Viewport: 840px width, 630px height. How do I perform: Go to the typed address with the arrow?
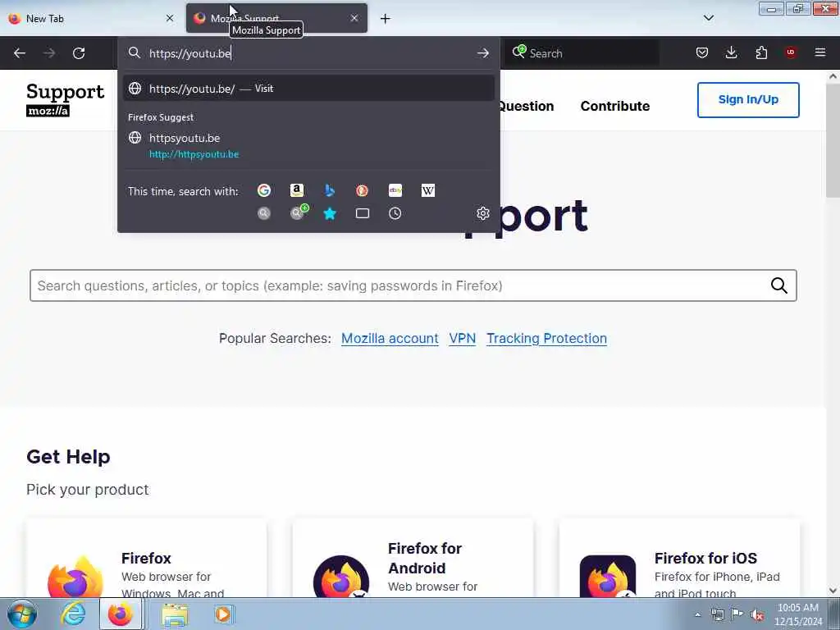pos(482,53)
